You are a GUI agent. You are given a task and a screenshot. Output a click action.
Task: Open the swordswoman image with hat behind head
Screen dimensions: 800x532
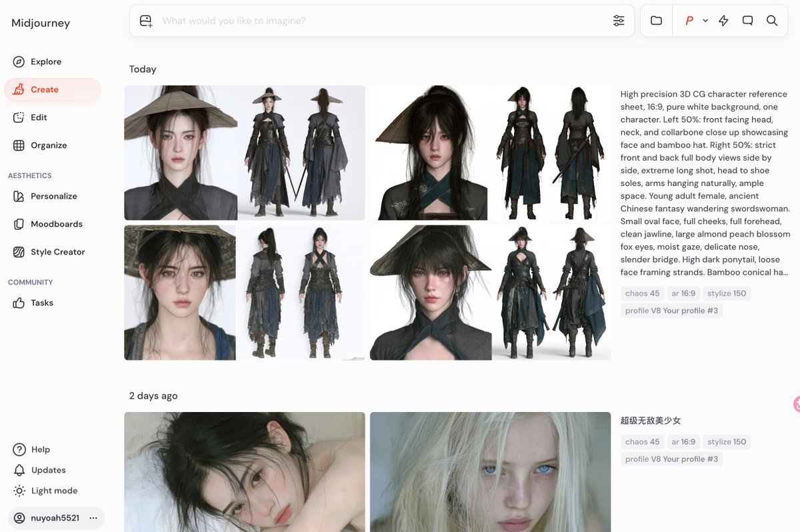(491, 153)
